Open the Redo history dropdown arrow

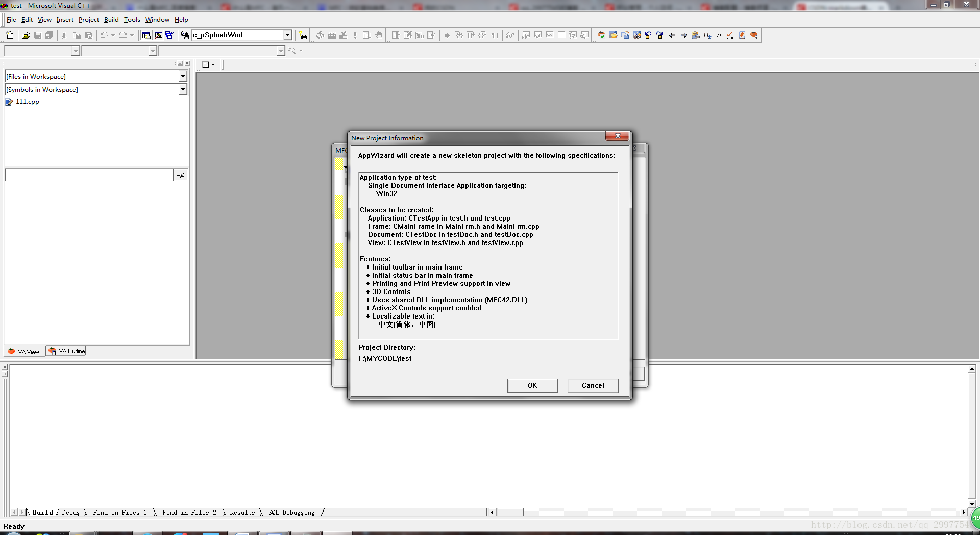tap(132, 35)
